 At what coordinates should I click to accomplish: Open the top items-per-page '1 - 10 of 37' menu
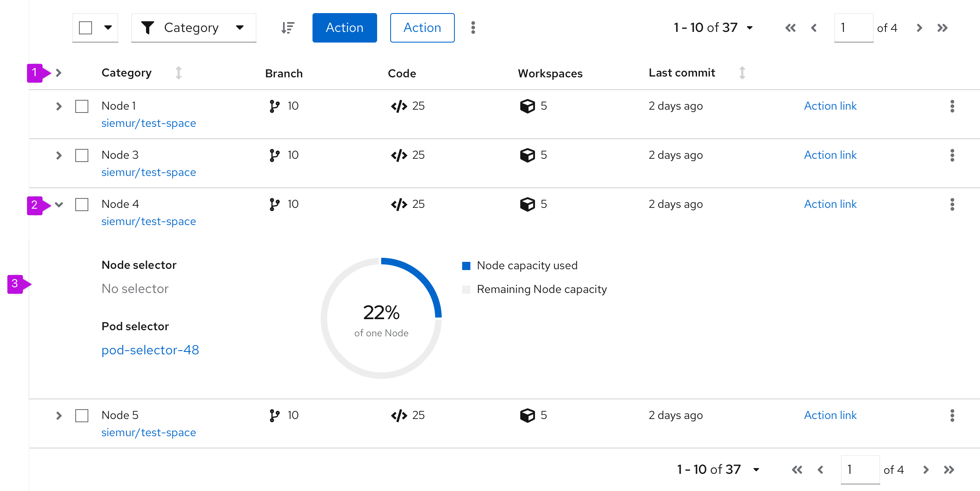(x=713, y=28)
